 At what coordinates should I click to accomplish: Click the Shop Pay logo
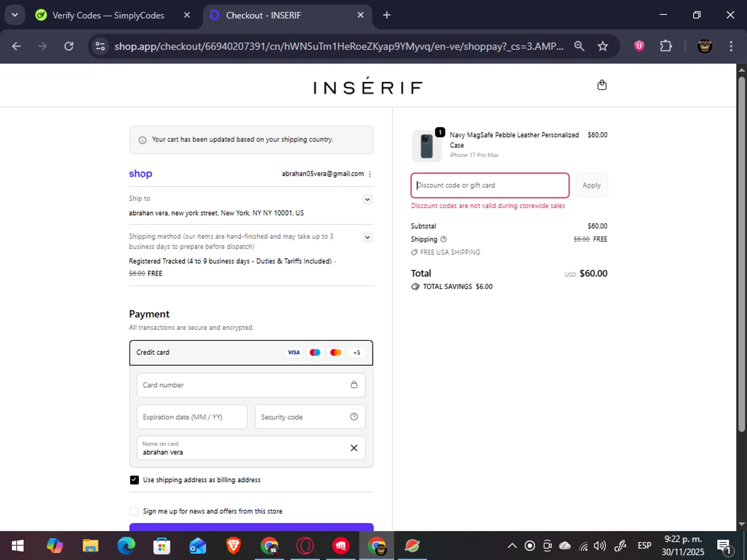pyautogui.click(x=140, y=174)
